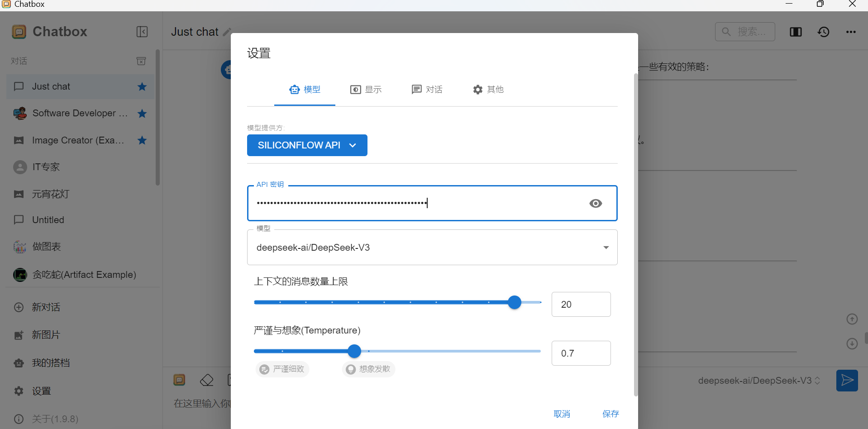Click the context message limit slider handle
The width and height of the screenshot is (868, 429).
[515, 302]
